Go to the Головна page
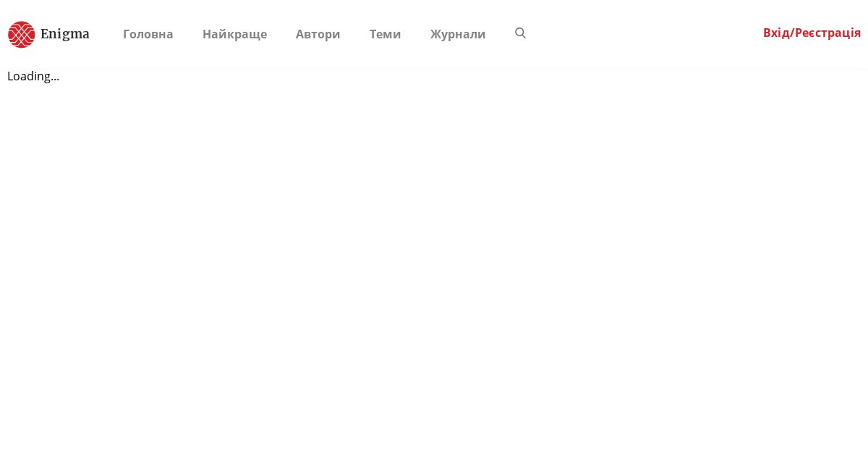868x456 pixels. click(x=148, y=34)
